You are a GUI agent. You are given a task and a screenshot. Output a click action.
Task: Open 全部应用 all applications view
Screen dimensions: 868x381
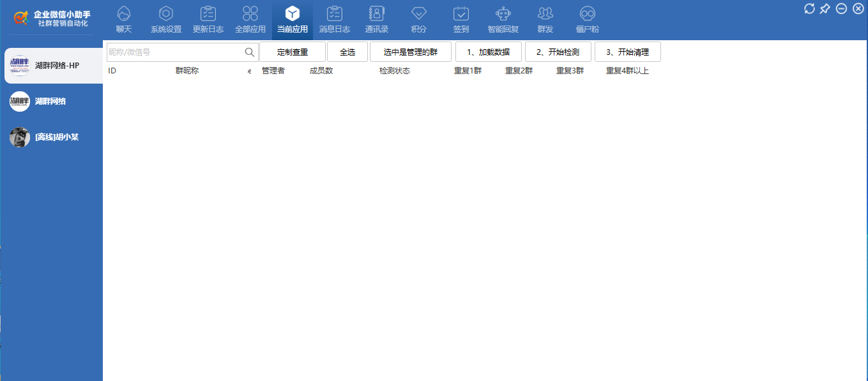tap(250, 19)
